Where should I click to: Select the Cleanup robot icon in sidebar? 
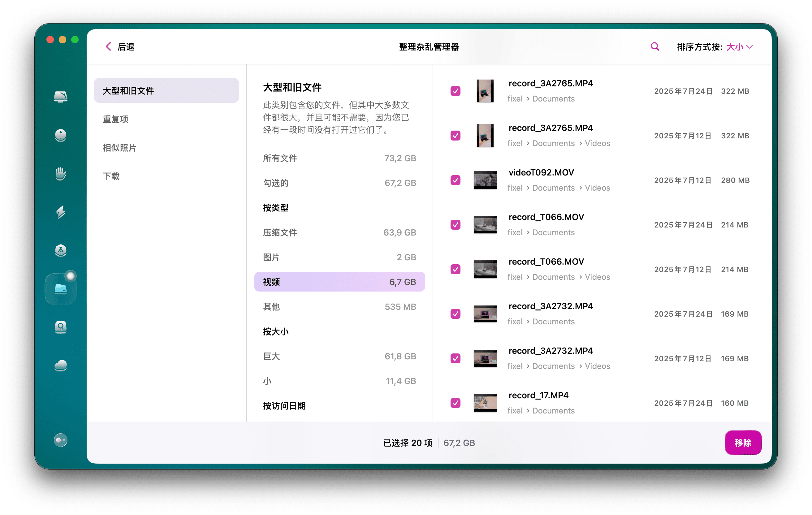point(61,135)
